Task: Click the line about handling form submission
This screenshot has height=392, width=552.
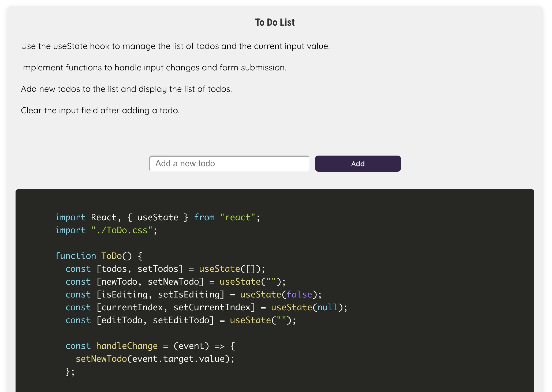Action: [x=154, y=67]
